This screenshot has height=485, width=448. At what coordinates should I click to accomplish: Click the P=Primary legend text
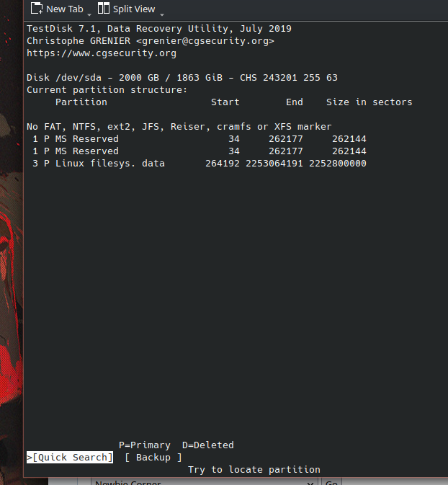click(144, 445)
